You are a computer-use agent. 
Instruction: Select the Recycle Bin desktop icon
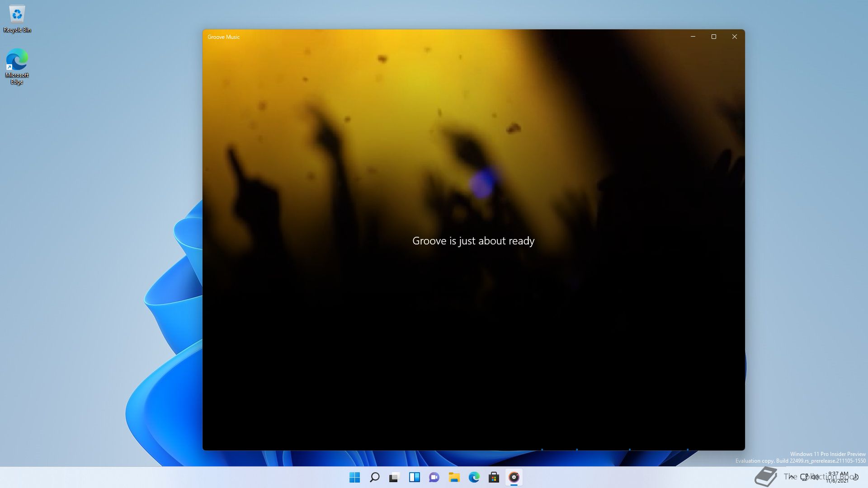pyautogui.click(x=17, y=19)
